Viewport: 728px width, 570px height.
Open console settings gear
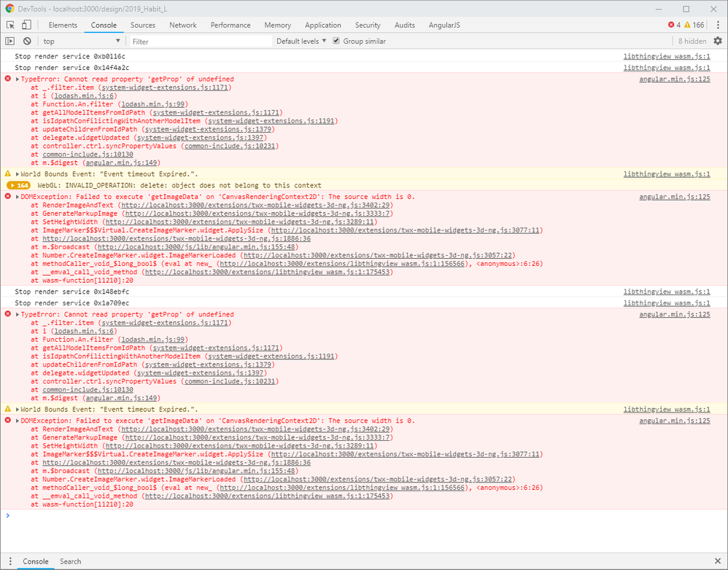pos(717,42)
